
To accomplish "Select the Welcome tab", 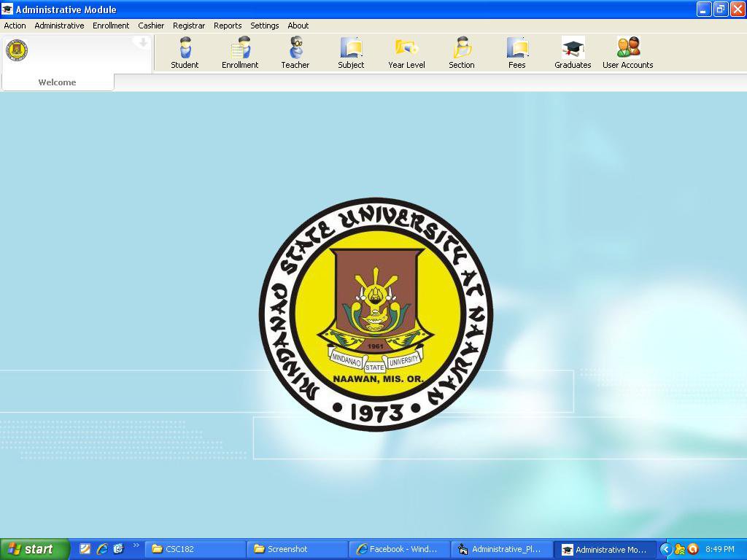I will 57,82.
